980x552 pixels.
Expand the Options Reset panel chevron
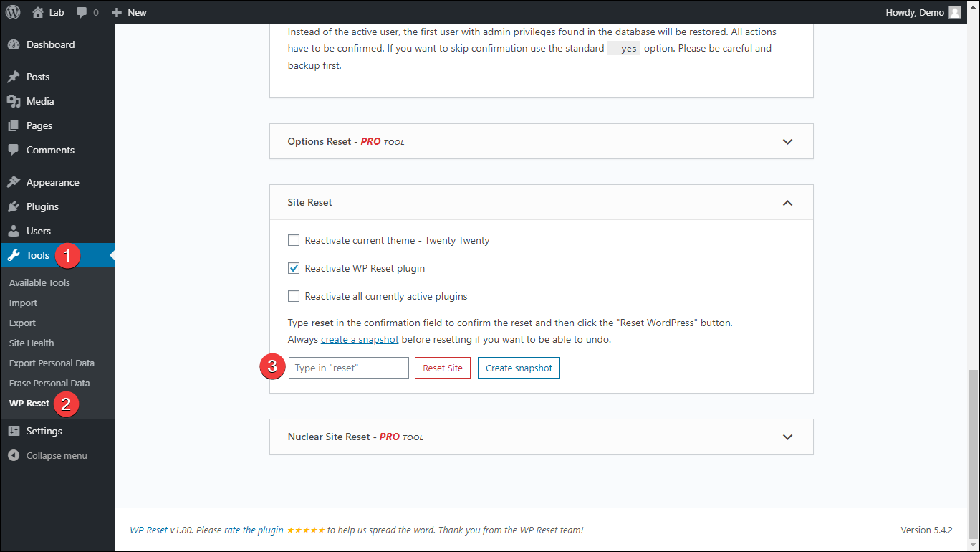[788, 141]
